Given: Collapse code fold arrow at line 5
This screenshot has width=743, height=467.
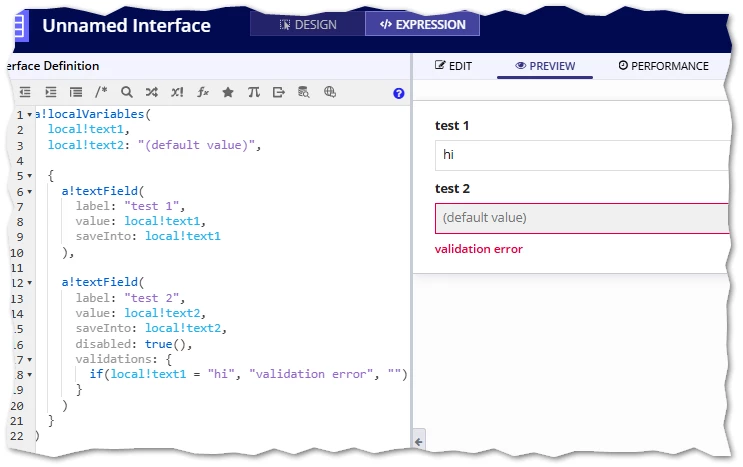Looking at the screenshot, I should coord(30,176).
